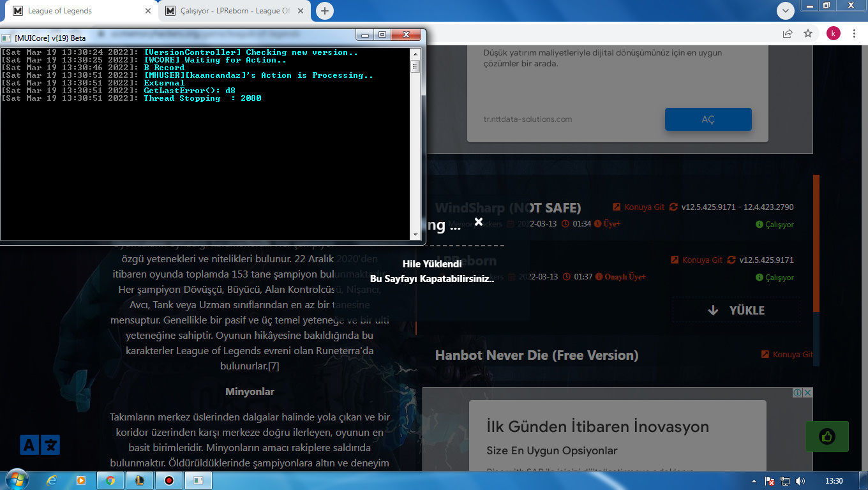Image resolution: width=868 pixels, height=490 pixels.
Task: Click the 'İlk Günden İtibaren İnovasyon' ad headline
Action: [x=597, y=426]
